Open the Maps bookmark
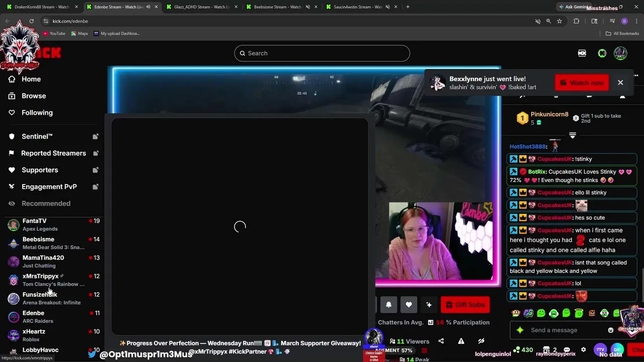Viewport: 644px width, 362px height. [79, 33]
